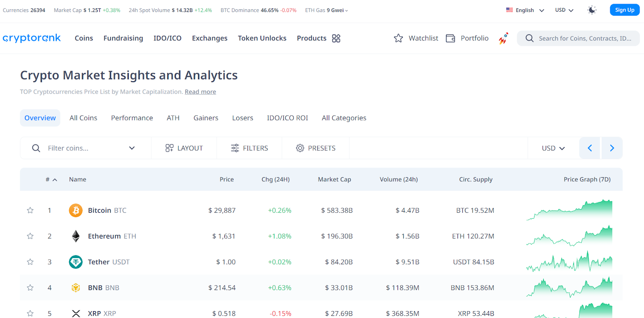This screenshot has width=644, height=318.
Task: Click the LAYOUT button
Action: pos(184,148)
